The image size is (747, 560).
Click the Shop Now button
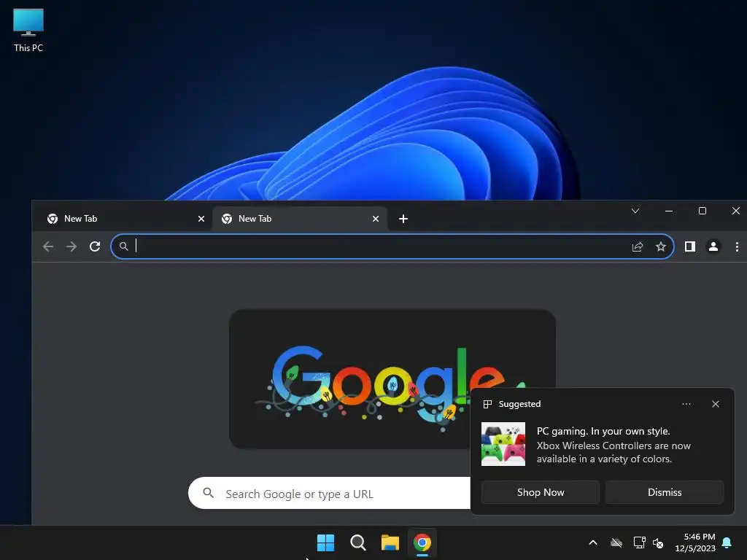pyautogui.click(x=541, y=492)
